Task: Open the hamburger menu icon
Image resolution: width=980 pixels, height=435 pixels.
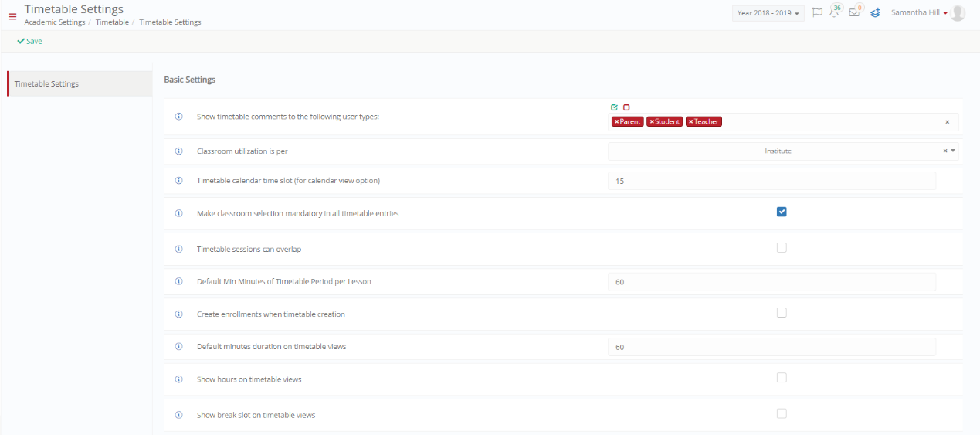Action: tap(12, 15)
